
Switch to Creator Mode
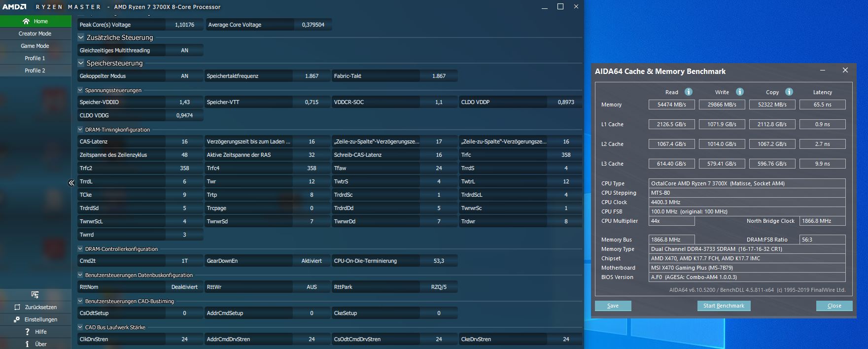35,34
